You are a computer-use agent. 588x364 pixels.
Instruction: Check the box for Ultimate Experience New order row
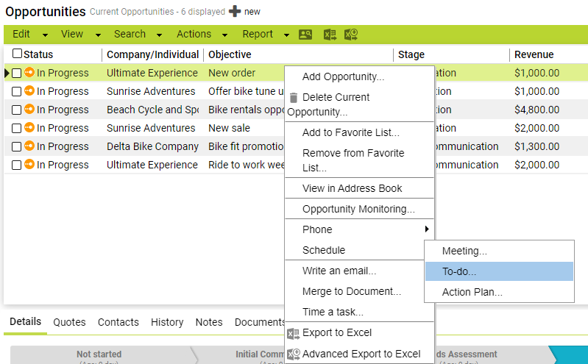click(x=16, y=73)
